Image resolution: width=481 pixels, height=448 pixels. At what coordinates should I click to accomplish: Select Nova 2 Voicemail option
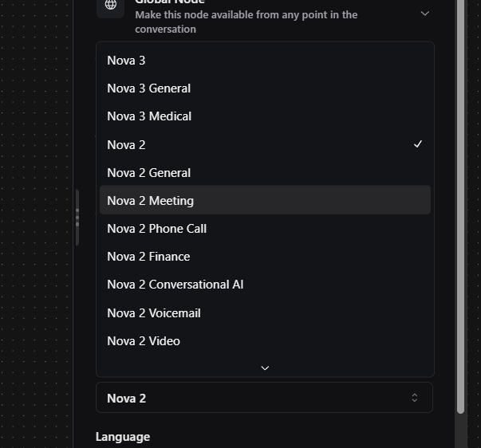coord(153,313)
